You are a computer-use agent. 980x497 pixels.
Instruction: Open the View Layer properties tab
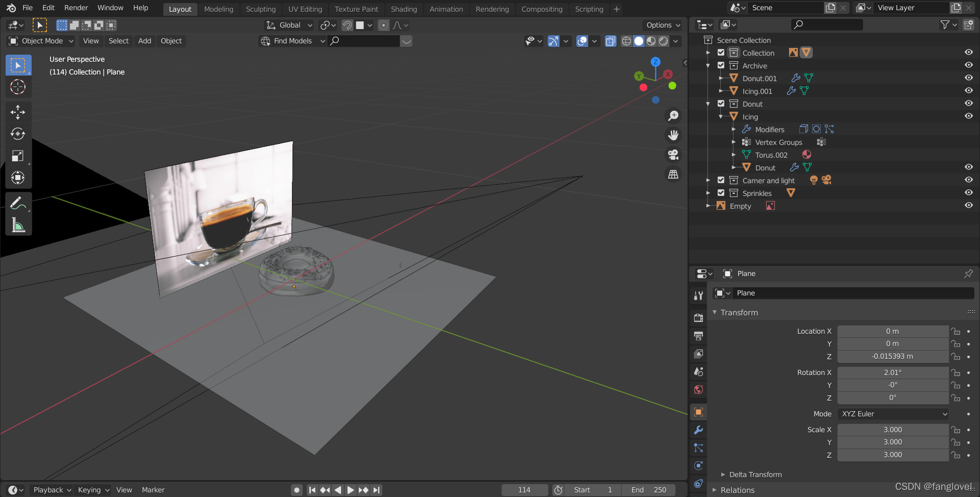(699, 354)
